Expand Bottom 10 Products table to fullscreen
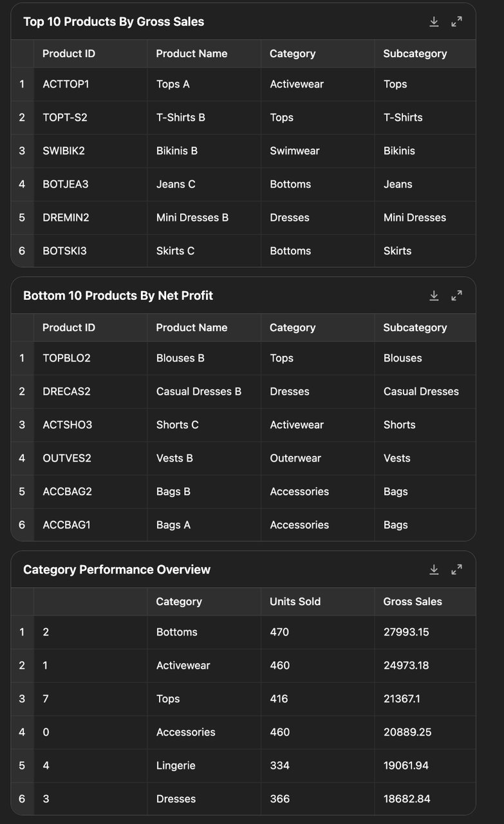504x824 pixels. coord(456,295)
